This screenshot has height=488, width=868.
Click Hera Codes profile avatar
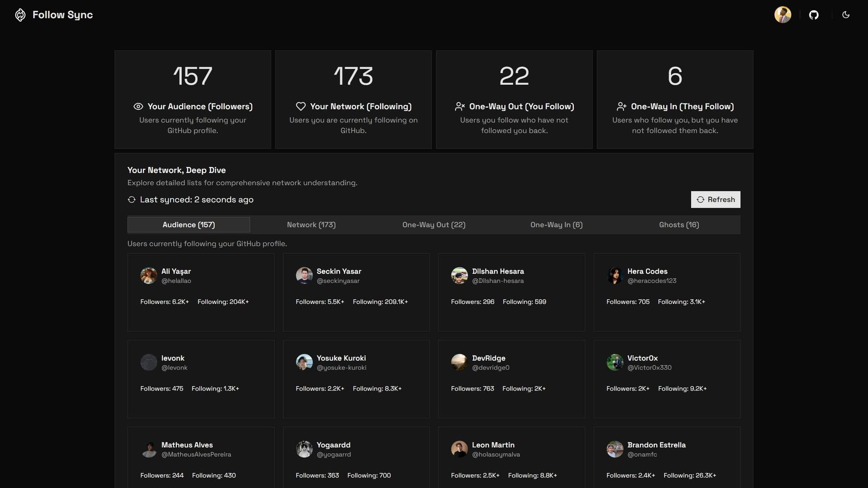tap(615, 276)
